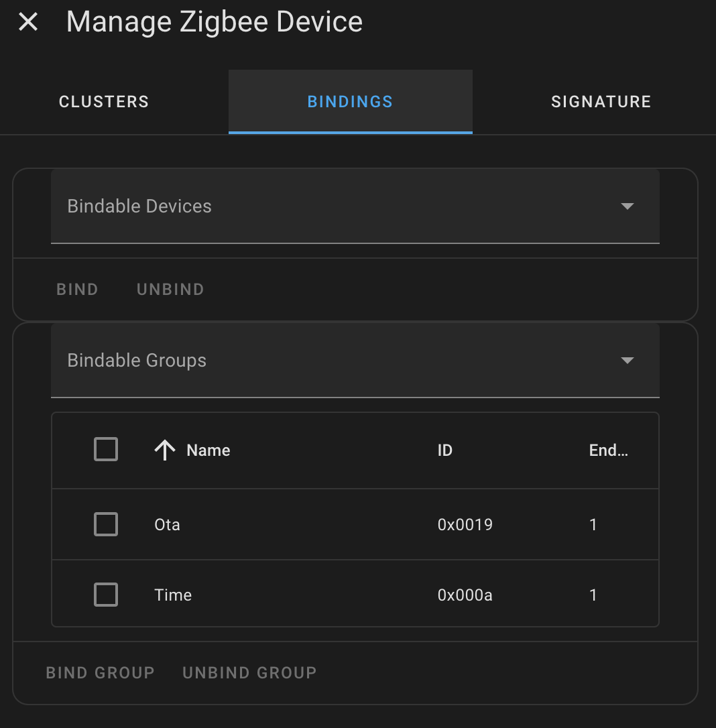The height and width of the screenshot is (728, 716).
Task: Close the Manage Zigbee Device dialog
Action: pos(28,22)
